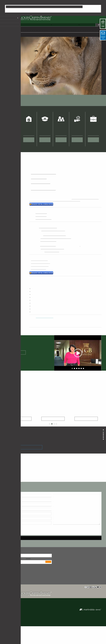Image resolution: width=106 pixels, height=644 pixels.
Task: Select the two people icon
Action: 61,119
